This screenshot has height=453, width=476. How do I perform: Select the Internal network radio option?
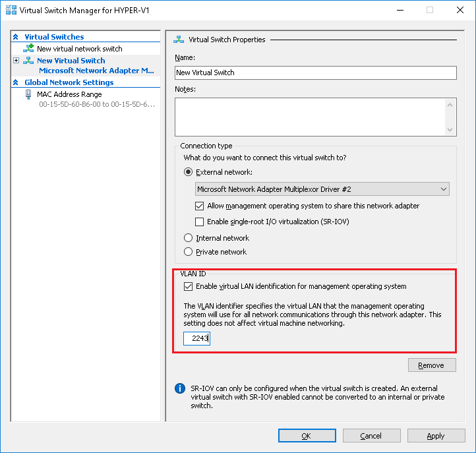click(x=188, y=238)
